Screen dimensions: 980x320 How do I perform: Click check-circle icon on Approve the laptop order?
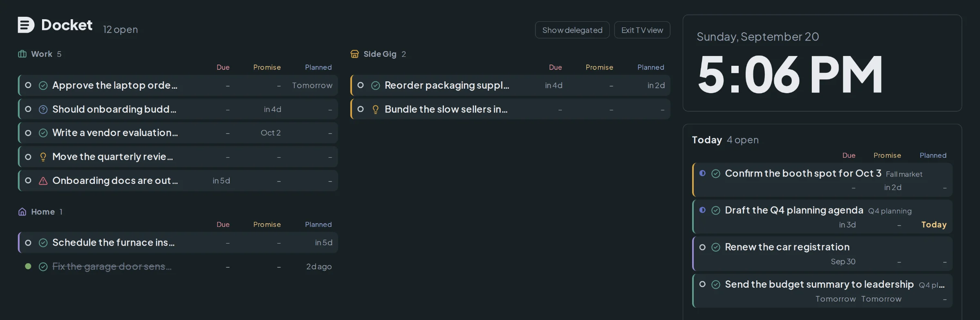43,85
